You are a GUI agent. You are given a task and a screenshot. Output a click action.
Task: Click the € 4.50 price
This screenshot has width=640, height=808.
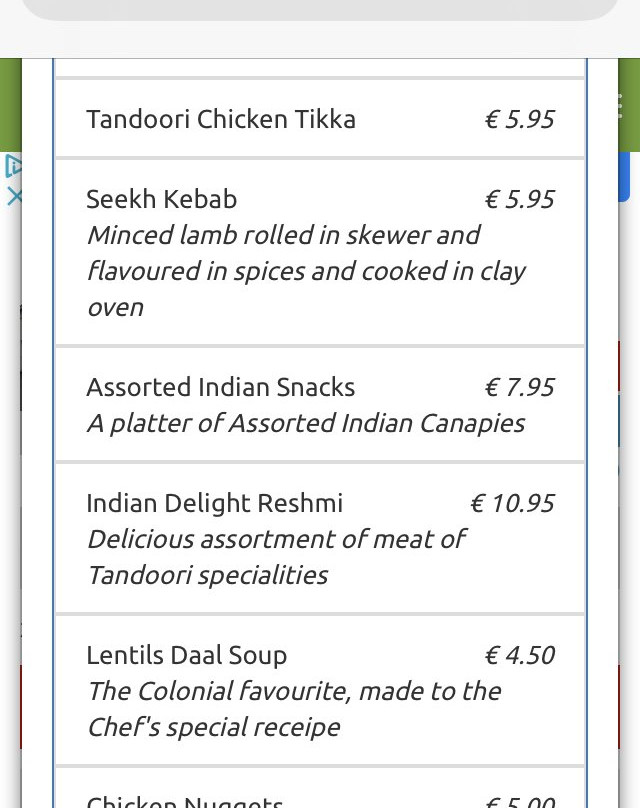coord(519,655)
